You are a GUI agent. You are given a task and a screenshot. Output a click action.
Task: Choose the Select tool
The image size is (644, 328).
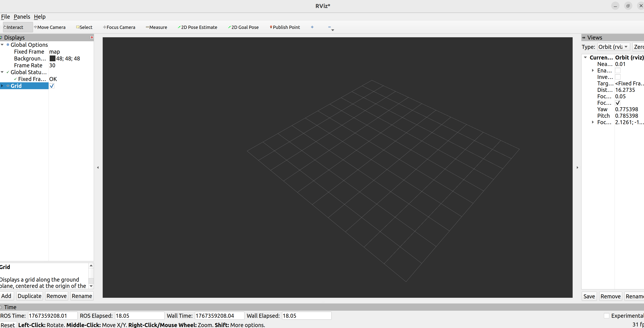(84, 27)
